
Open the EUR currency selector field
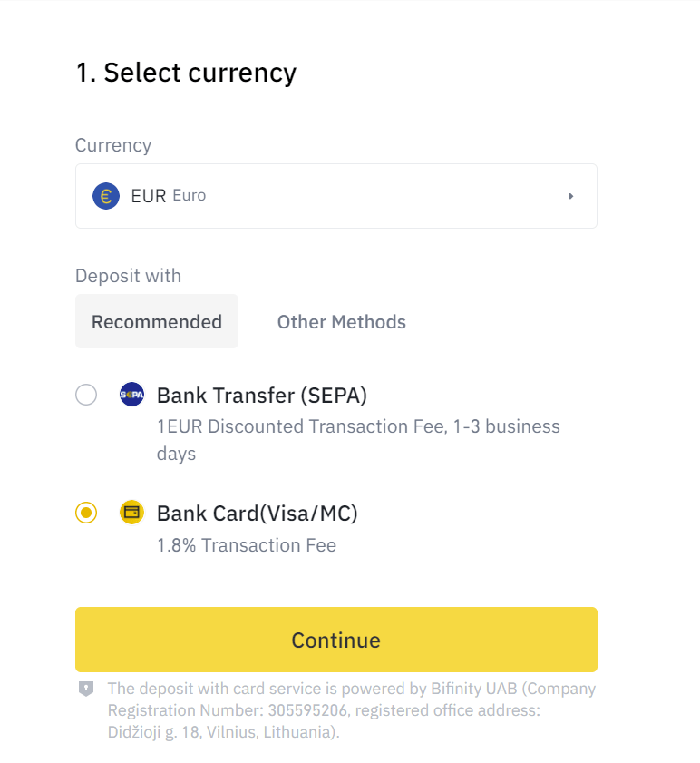pyautogui.click(x=335, y=195)
